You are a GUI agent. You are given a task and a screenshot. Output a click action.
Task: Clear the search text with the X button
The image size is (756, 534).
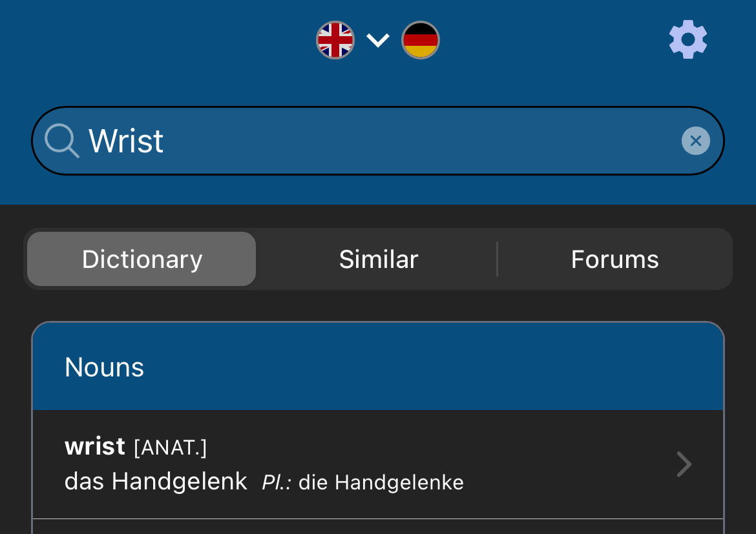point(695,141)
